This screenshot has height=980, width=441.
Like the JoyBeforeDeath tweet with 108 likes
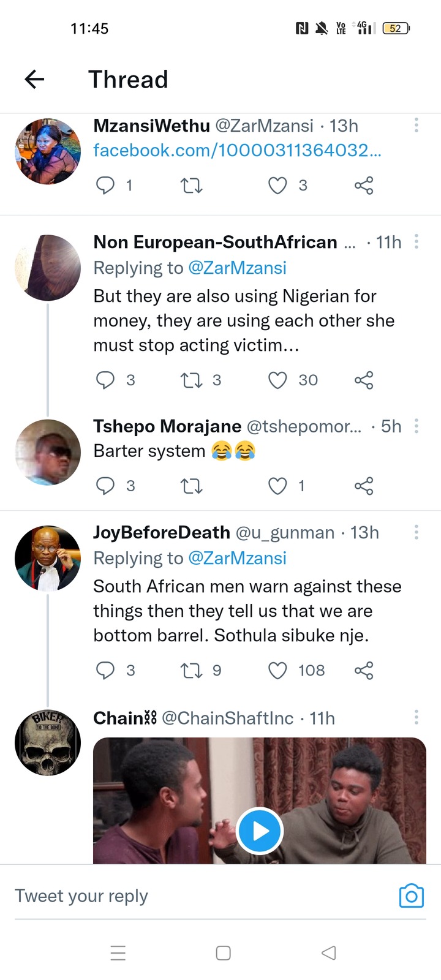(277, 670)
